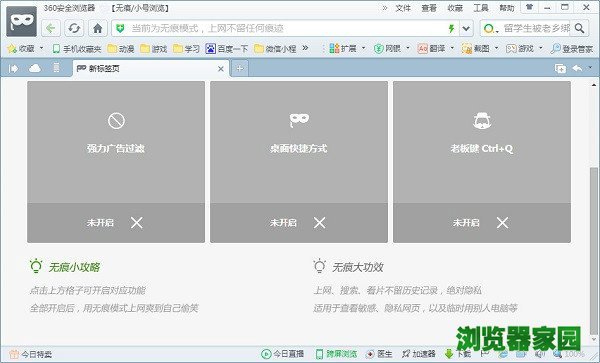Image resolution: width=600 pixels, height=363 pixels.
Task: Click the 网银 online banking button
Action: (387, 49)
